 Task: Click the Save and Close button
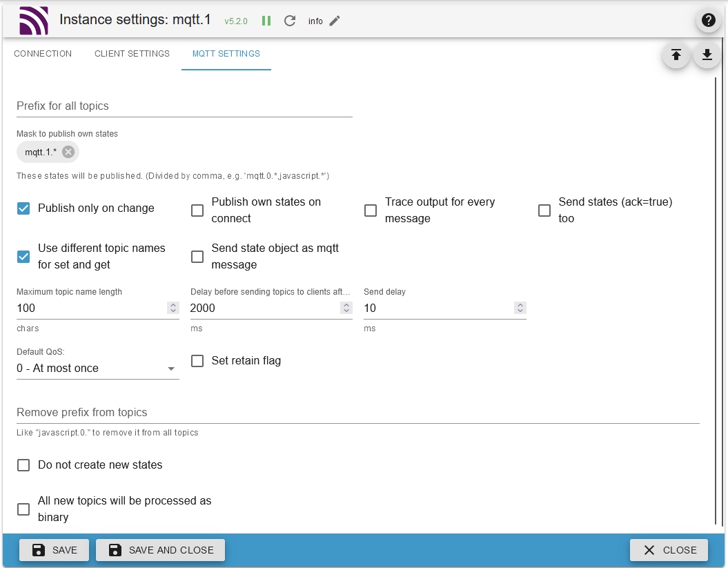pos(161,550)
